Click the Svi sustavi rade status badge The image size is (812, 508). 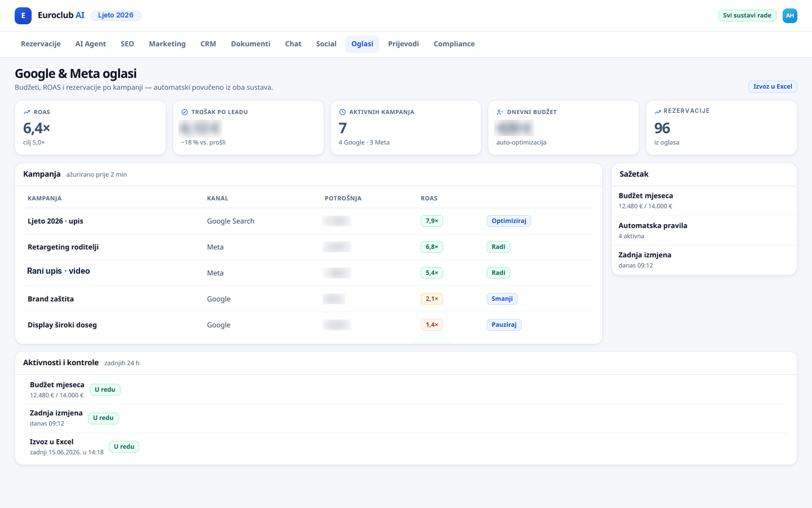[747, 16]
